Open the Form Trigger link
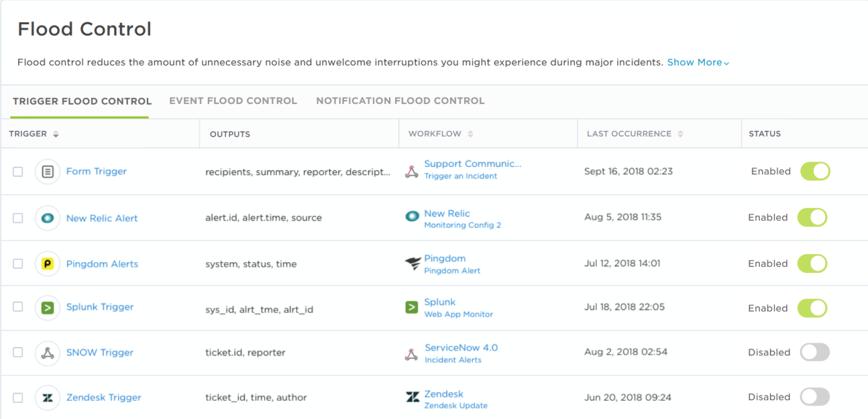Viewport: 868px width, 419px height. pos(96,172)
